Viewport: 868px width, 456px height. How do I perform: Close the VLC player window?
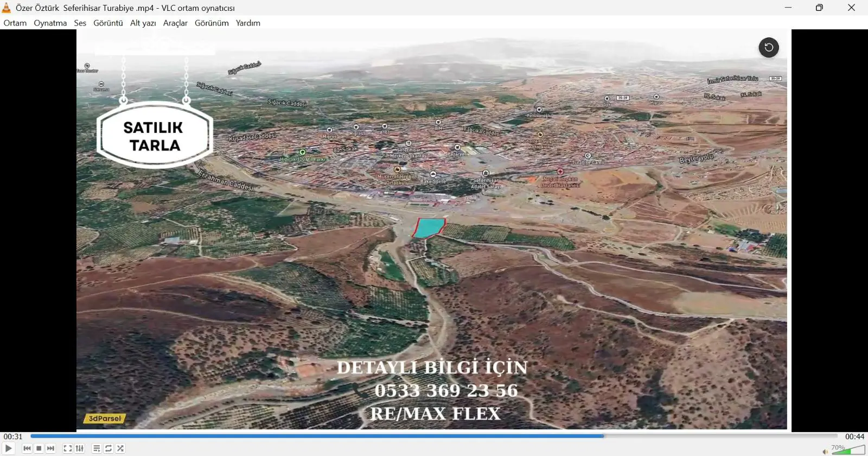click(851, 8)
